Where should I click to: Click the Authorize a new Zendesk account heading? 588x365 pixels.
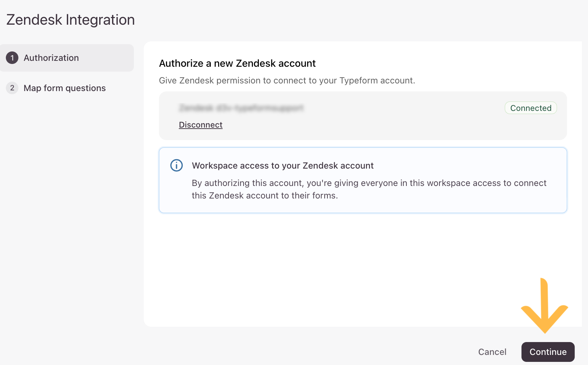[x=237, y=63]
